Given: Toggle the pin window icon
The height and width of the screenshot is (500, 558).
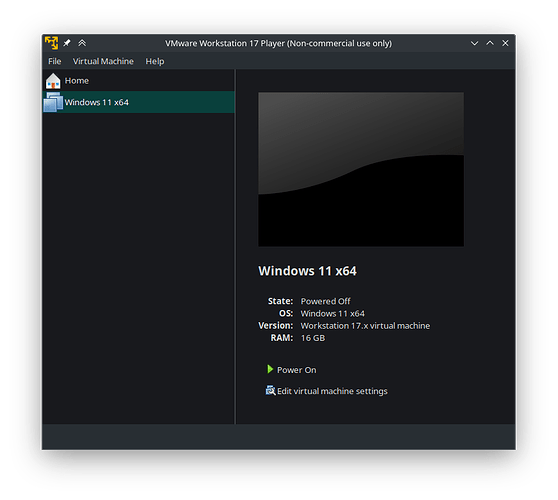Looking at the screenshot, I should (x=67, y=43).
